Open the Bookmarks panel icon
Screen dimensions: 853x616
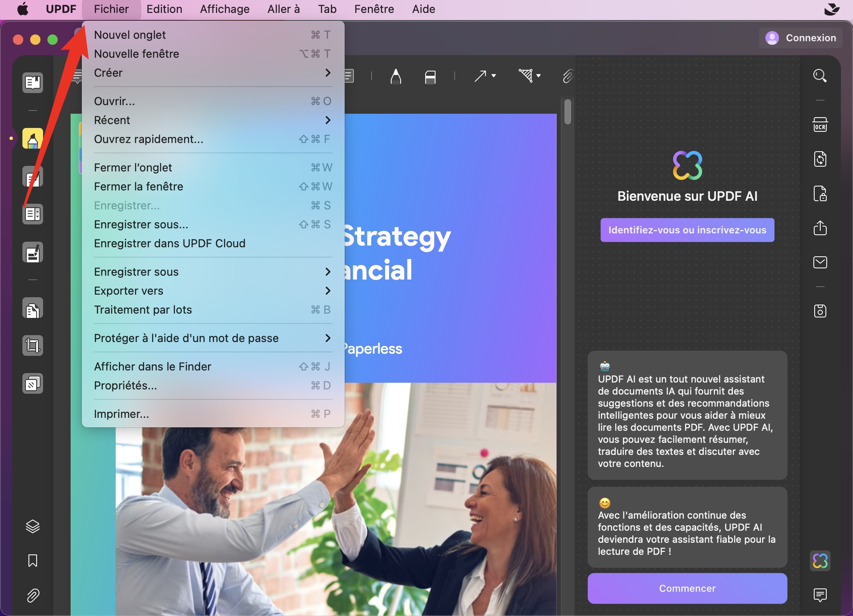33,560
